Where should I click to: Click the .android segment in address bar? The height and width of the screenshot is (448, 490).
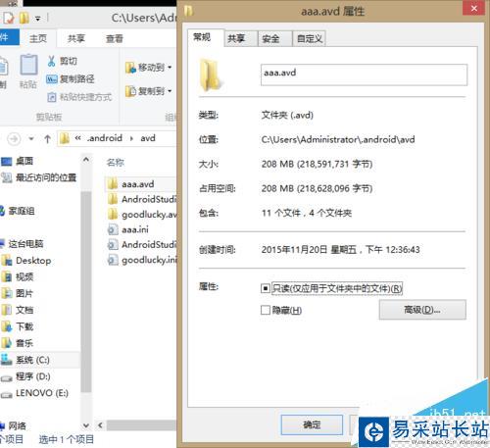pyautogui.click(x=105, y=138)
